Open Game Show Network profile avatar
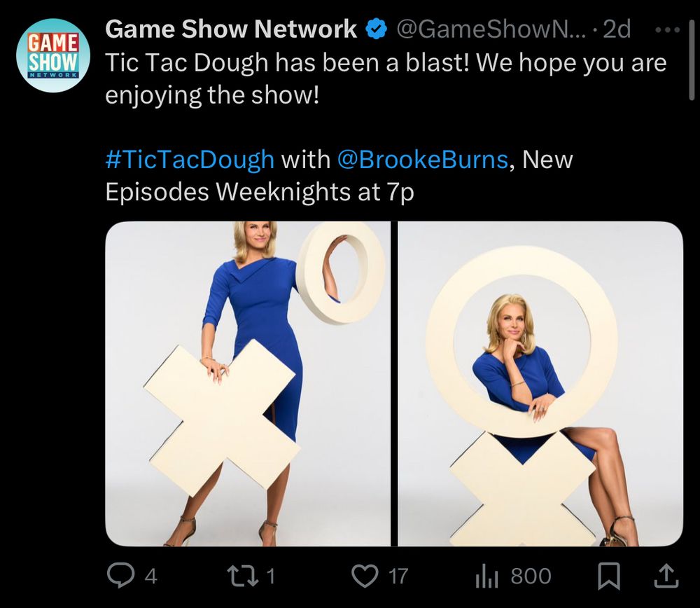Screen dimensions: 700x608 pyautogui.click(x=53, y=55)
